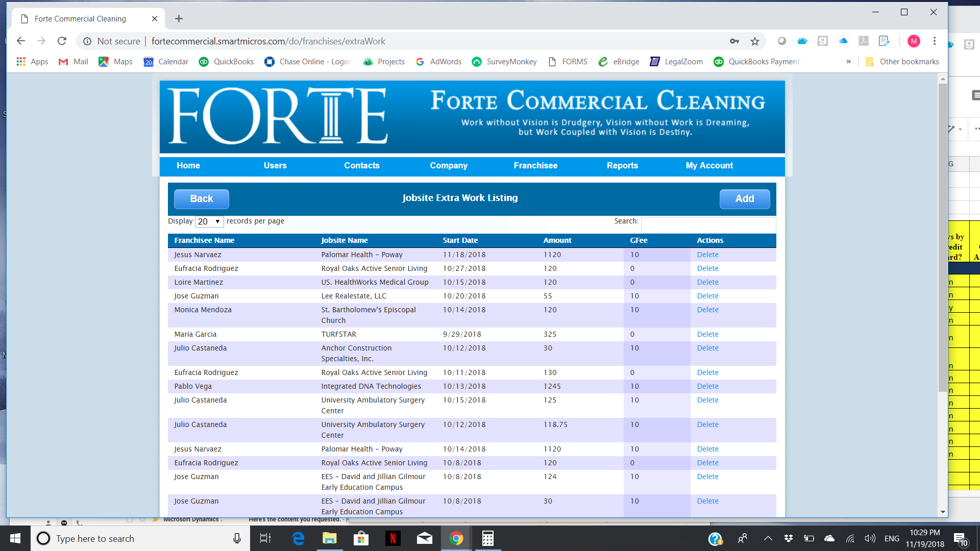Viewport: 980px width, 551px height.
Task: Click 'Maria Garcia' franchisee cell
Action: coord(195,334)
